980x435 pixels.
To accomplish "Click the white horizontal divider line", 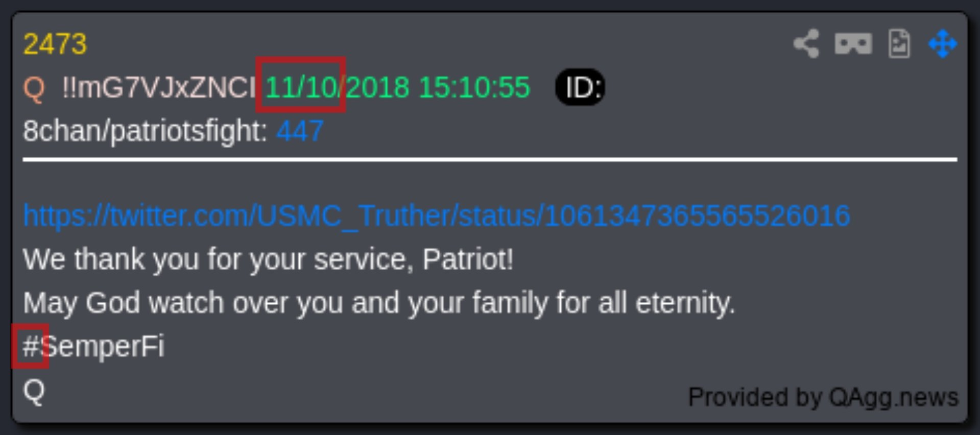I will pos(490,160).
